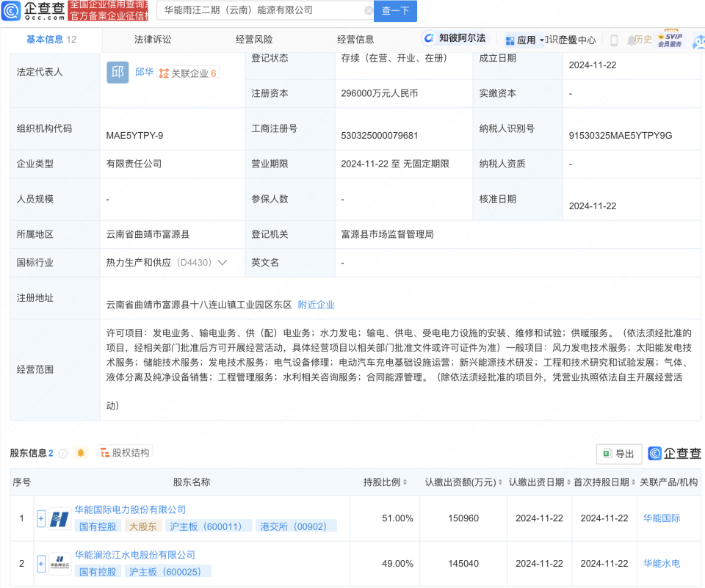Open the 法律诉讼 tab

[153, 40]
